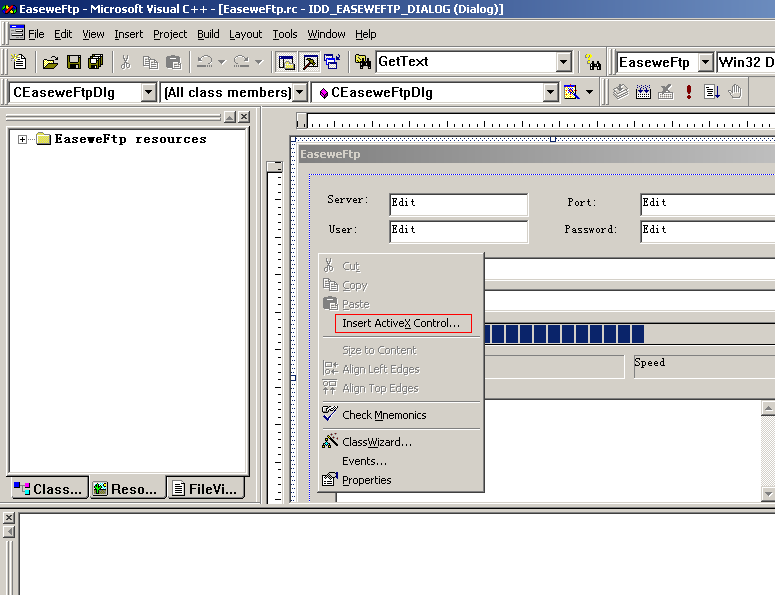
Task: Open the Window List icon
Action: point(332,62)
